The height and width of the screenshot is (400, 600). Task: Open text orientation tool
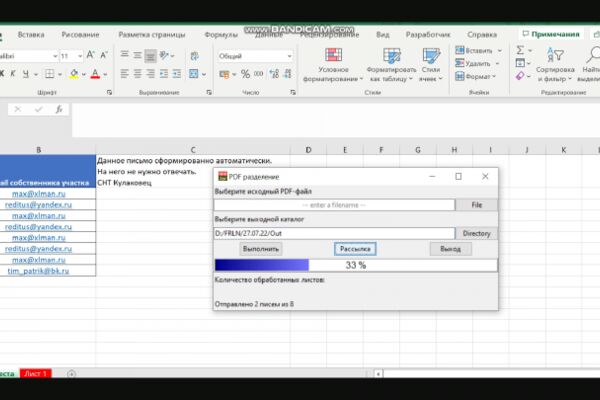point(165,55)
